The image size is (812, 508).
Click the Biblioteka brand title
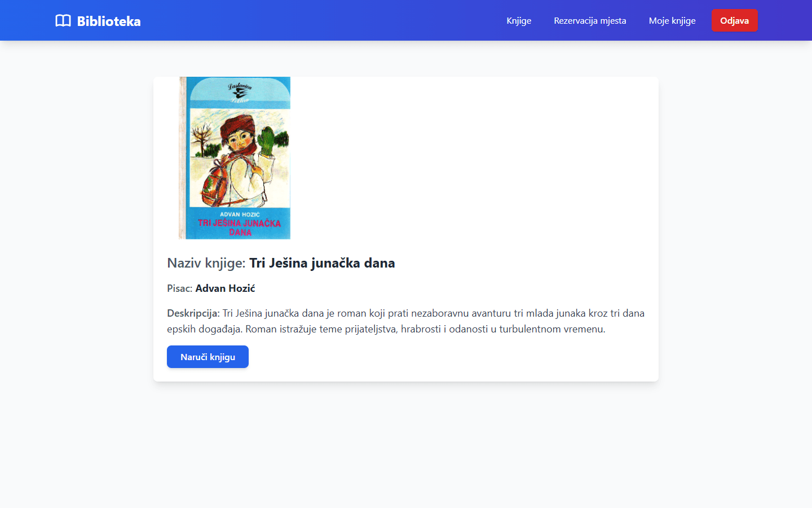click(x=109, y=21)
